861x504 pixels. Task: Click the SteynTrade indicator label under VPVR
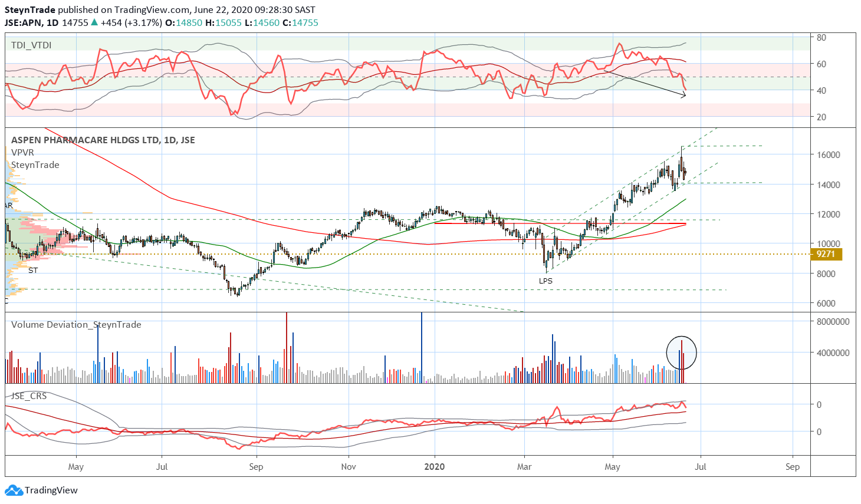coord(35,165)
